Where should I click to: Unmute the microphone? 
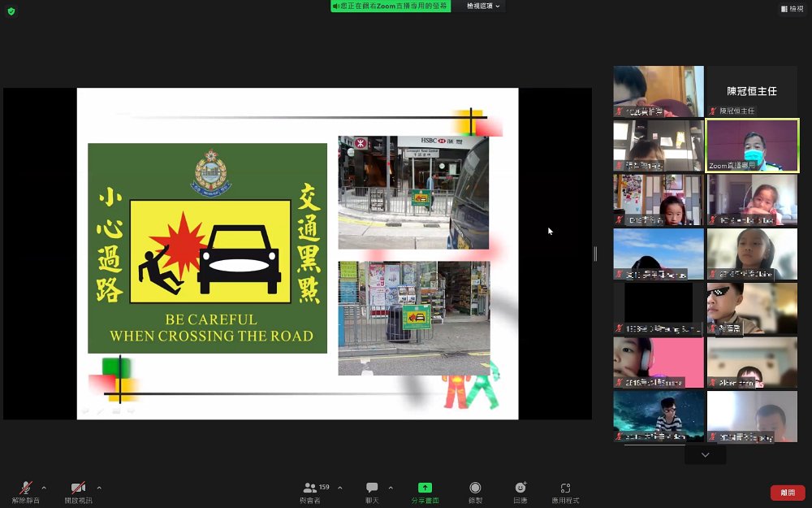26,488
